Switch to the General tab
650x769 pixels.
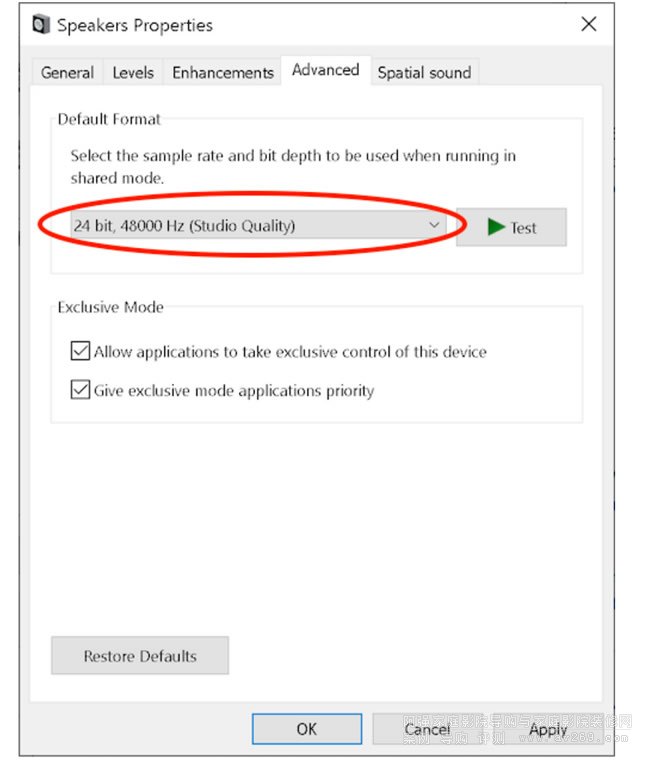(x=68, y=73)
